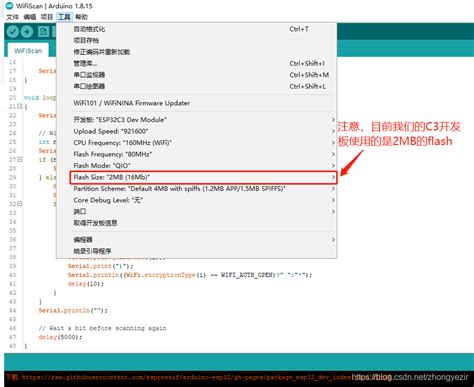Expand the Core Debug Level submenu
The height and width of the screenshot is (387, 474).
tap(197, 200)
